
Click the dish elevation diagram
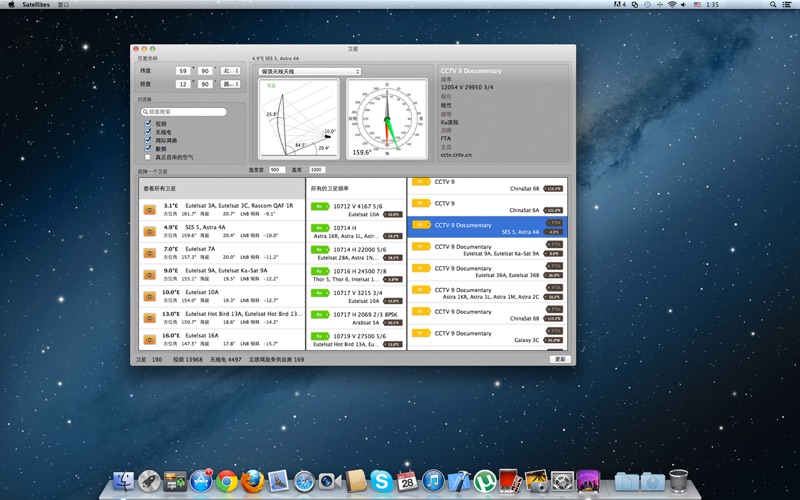tap(298, 119)
